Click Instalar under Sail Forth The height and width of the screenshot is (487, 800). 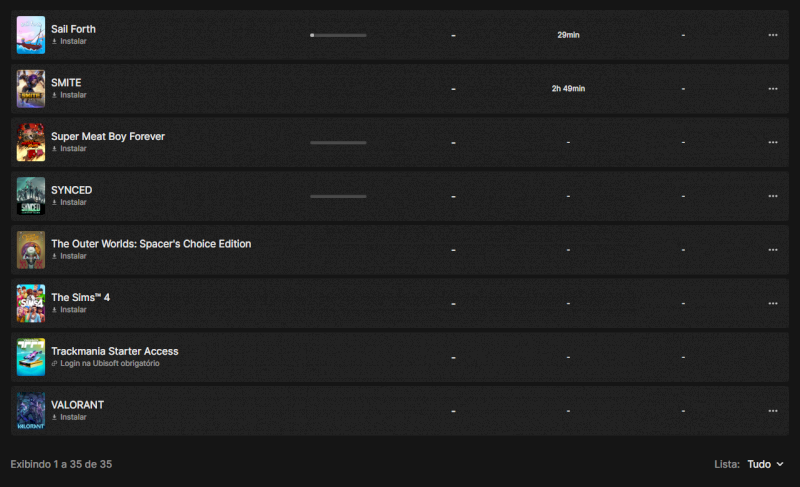coord(73,41)
